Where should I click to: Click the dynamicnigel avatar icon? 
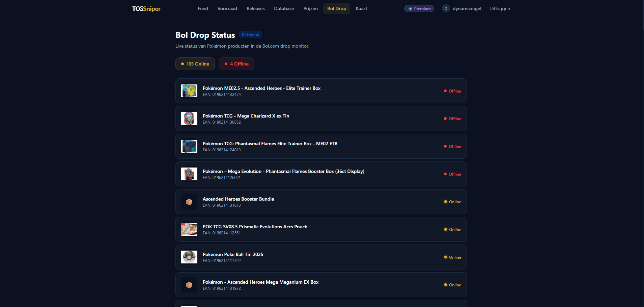pyautogui.click(x=446, y=9)
